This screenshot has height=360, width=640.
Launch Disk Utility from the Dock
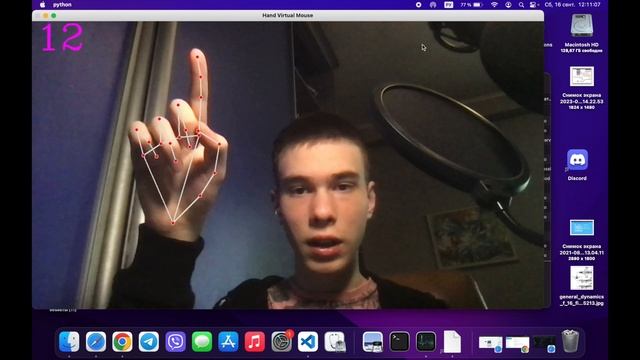335,341
